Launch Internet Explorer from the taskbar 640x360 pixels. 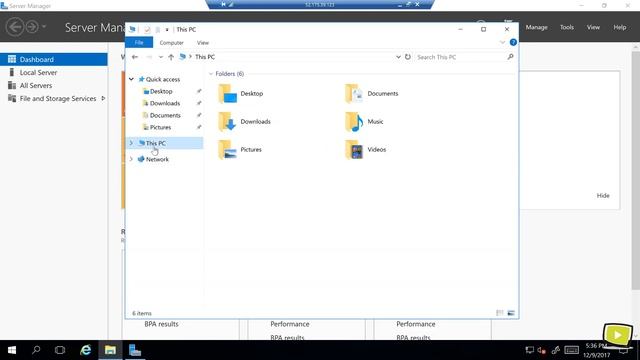point(85,350)
